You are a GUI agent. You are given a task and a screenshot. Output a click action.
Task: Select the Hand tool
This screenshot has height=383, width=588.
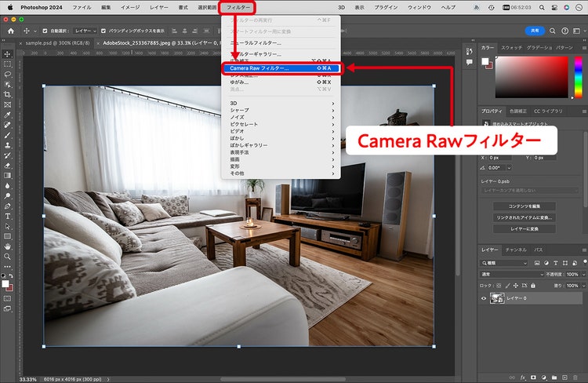click(7, 246)
